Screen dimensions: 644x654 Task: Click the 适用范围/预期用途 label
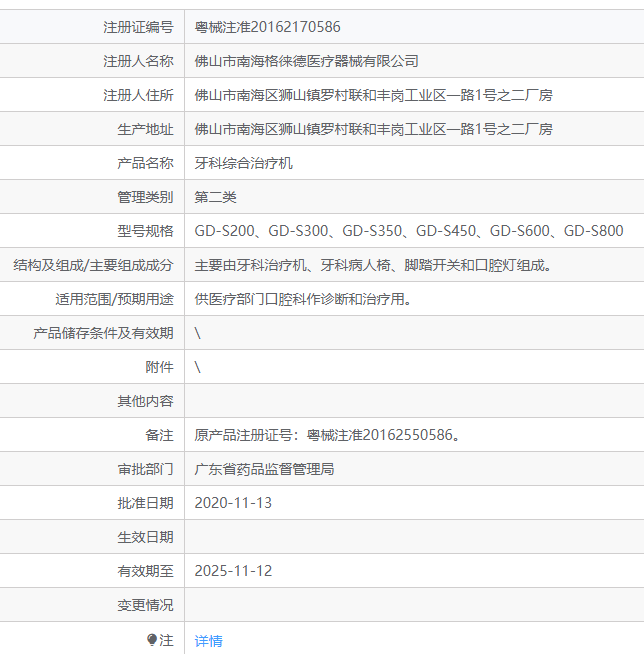[114, 299]
